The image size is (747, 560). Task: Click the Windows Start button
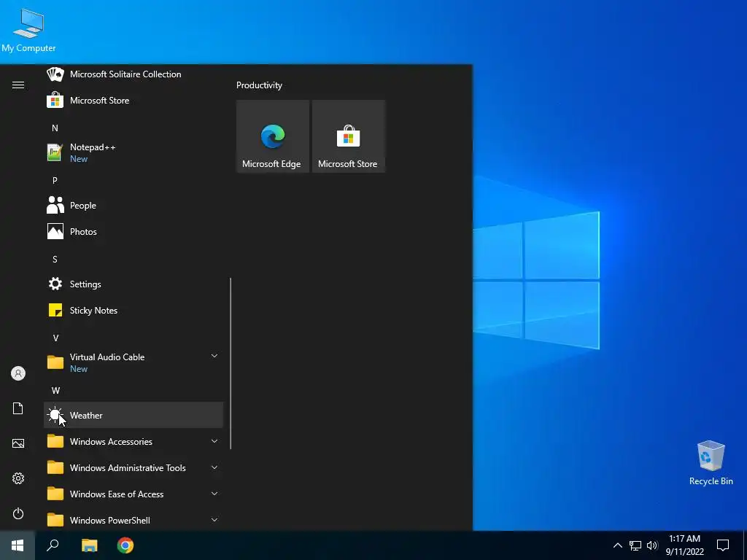click(18, 545)
